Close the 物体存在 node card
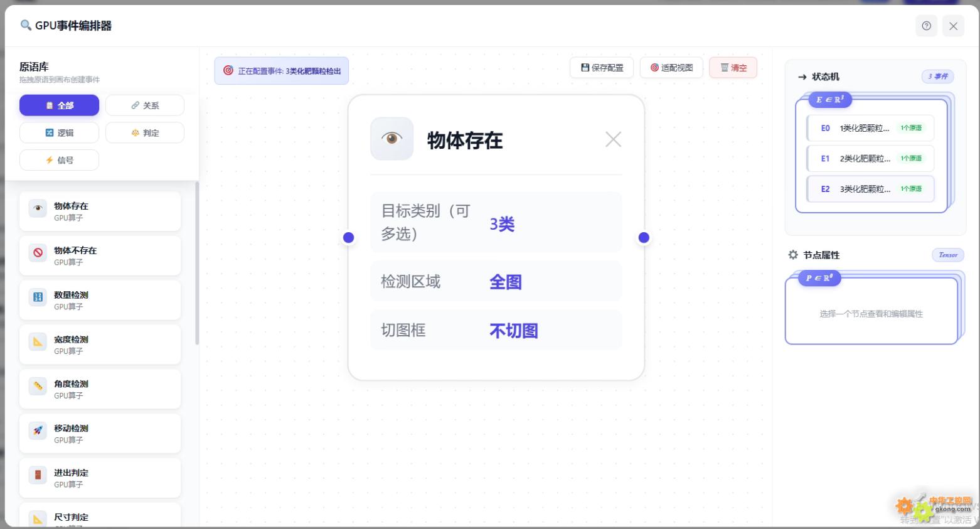The image size is (980, 529). tap(613, 139)
